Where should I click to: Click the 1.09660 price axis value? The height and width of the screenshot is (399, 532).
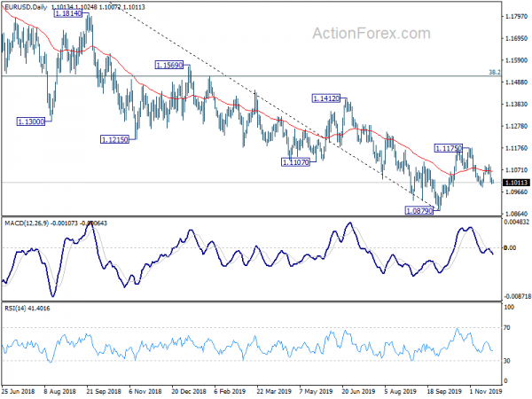(x=516, y=192)
